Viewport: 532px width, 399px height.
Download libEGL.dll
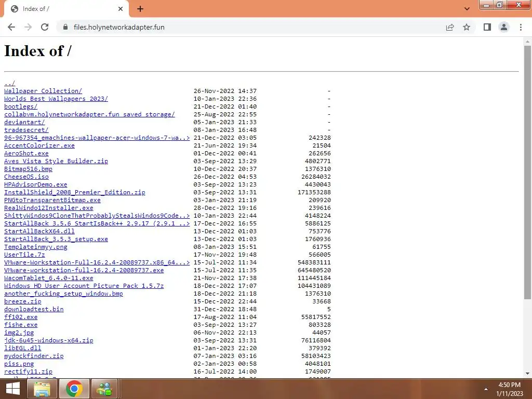[x=23, y=349]
